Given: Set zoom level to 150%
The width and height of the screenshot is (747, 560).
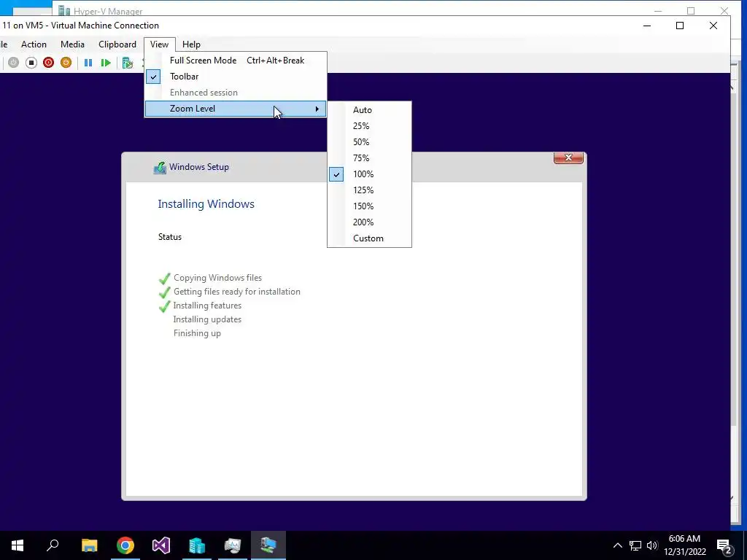Looking at the screenshot, I should point(369,206).
